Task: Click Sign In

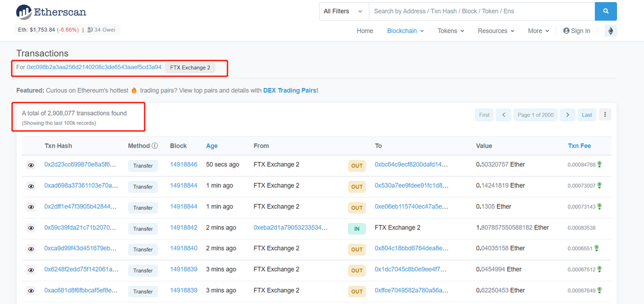Action: pos(577,31)
